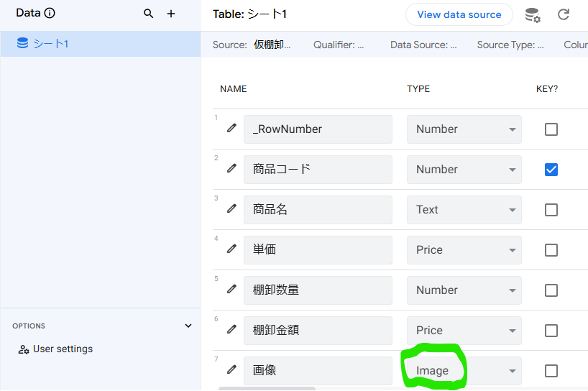Open table settings database gear icon

[x=533, y=15]
